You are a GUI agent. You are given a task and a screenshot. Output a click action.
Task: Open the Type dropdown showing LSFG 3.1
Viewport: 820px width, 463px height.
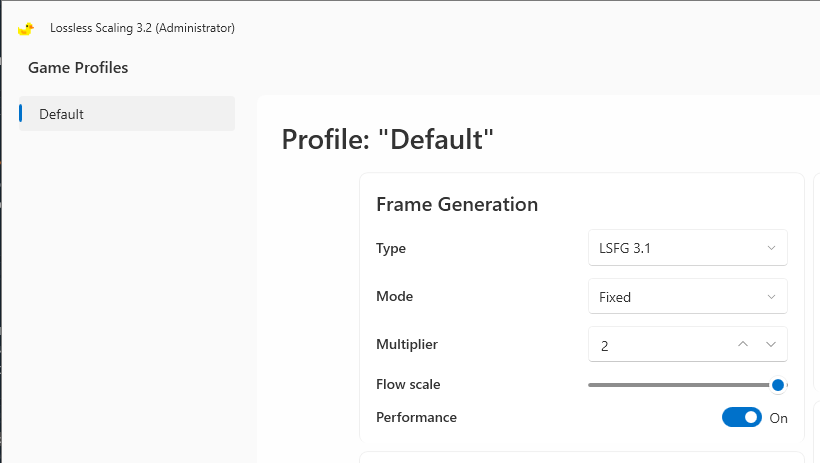coord(688,247)
